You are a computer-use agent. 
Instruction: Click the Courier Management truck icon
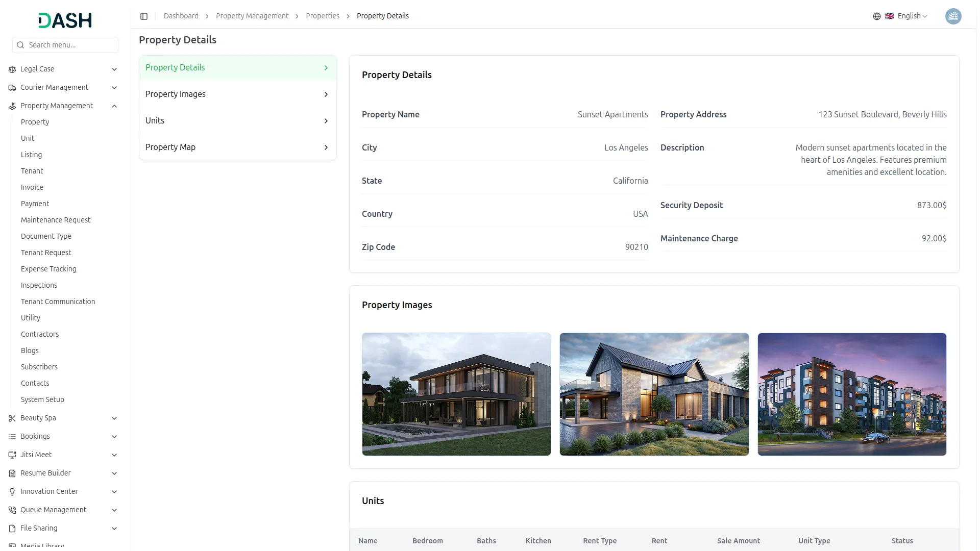pos(12,87)
